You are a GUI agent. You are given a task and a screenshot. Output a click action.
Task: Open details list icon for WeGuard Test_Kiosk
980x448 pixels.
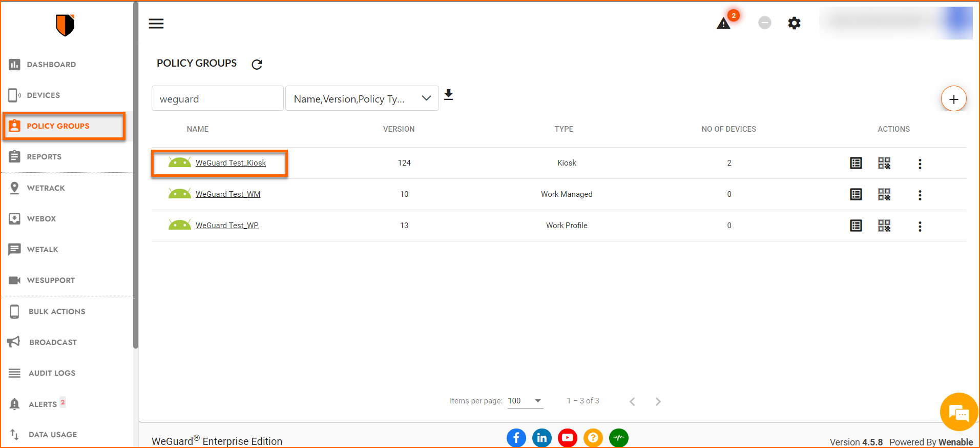[856, 164]
